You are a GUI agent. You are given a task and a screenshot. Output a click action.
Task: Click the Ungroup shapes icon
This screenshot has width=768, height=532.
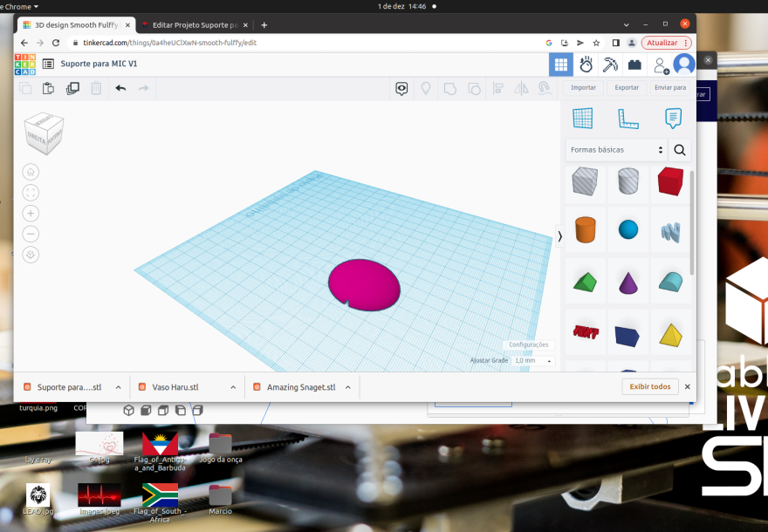(474, 89)
